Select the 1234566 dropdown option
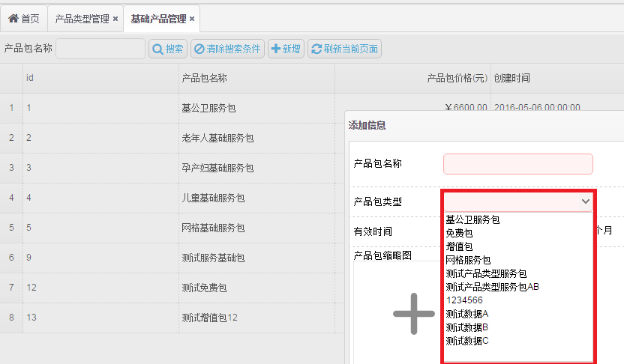 pyautogui.click(x=464, y=300)
